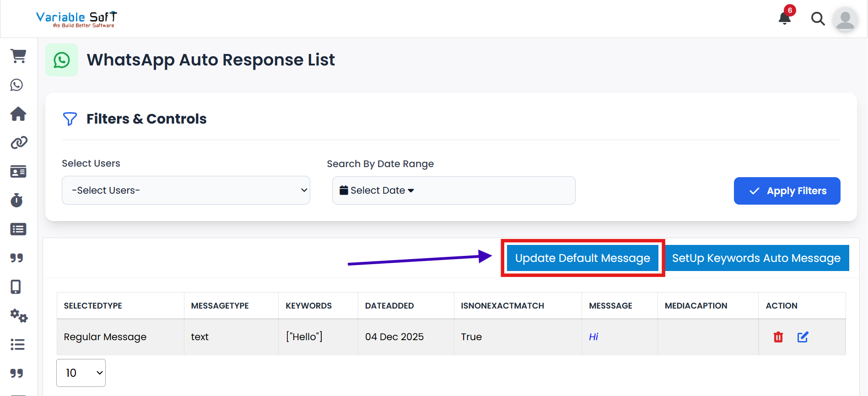Open the gears settings sidebar icon

coord(19,315)
